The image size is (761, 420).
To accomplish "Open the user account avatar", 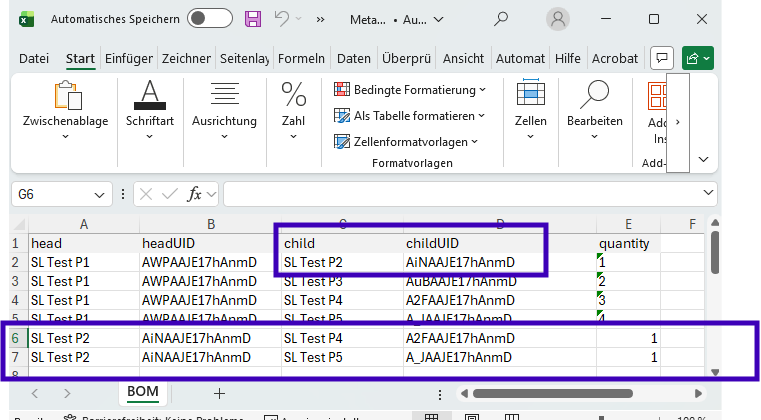I will tap(558, 19).
